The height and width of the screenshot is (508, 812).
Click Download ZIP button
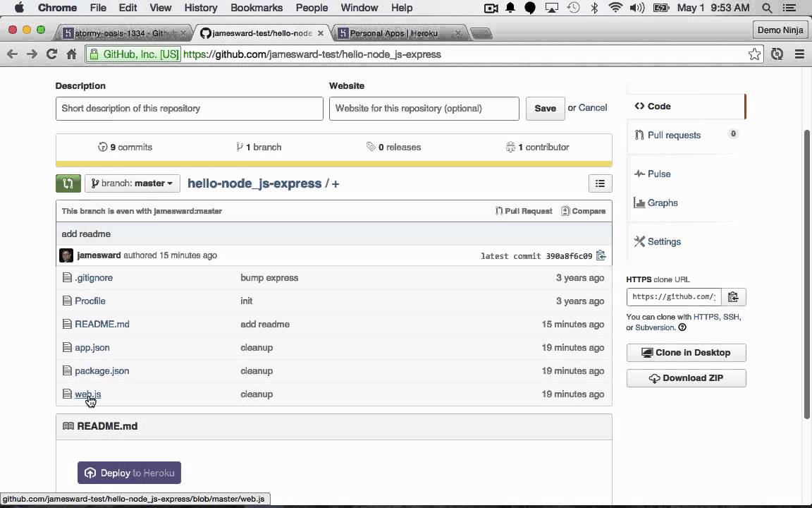[x=686, y=378]
